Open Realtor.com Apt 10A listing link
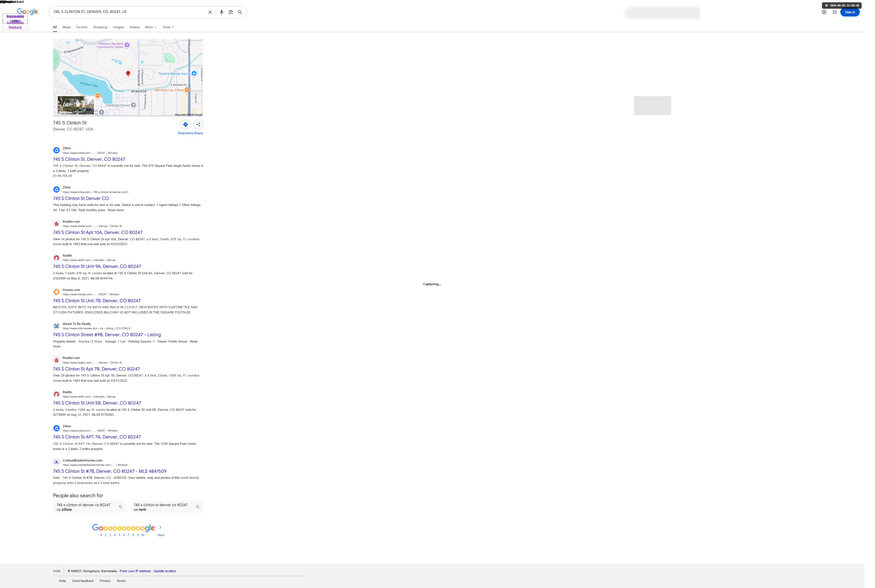The image size is (875, 588). [97, 233]
